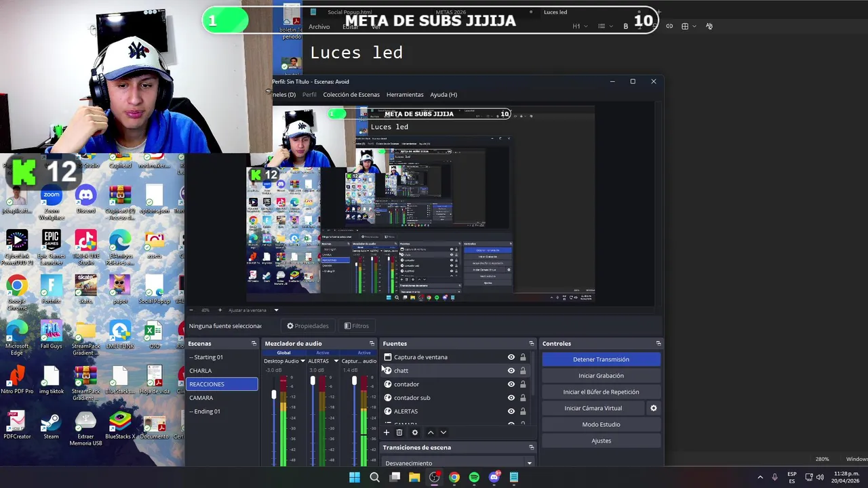This screenshot has width=868, height=488.
Task: Zoom in the preview with plus icon
Action: [x=219, y=310]
